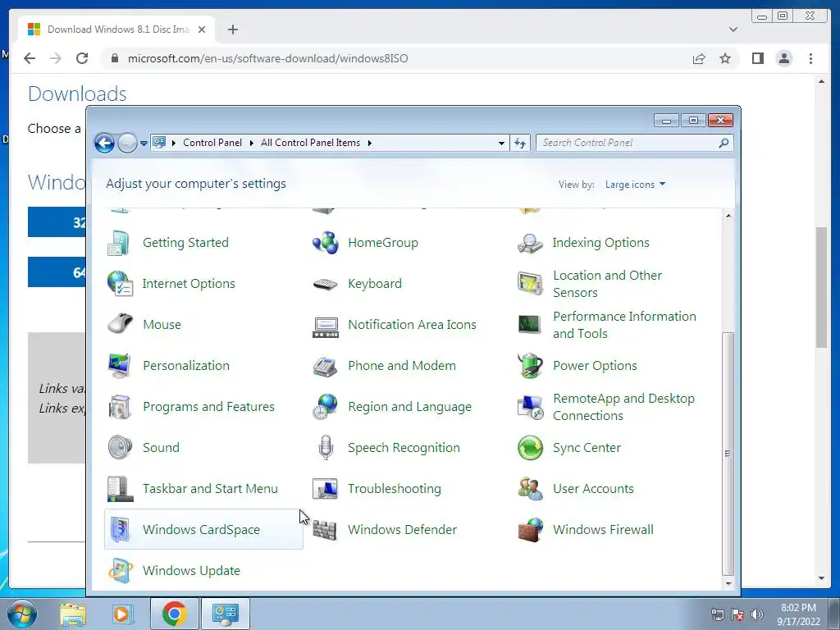Click the Power Options text link
840x630 pixels.
(595, 366)
